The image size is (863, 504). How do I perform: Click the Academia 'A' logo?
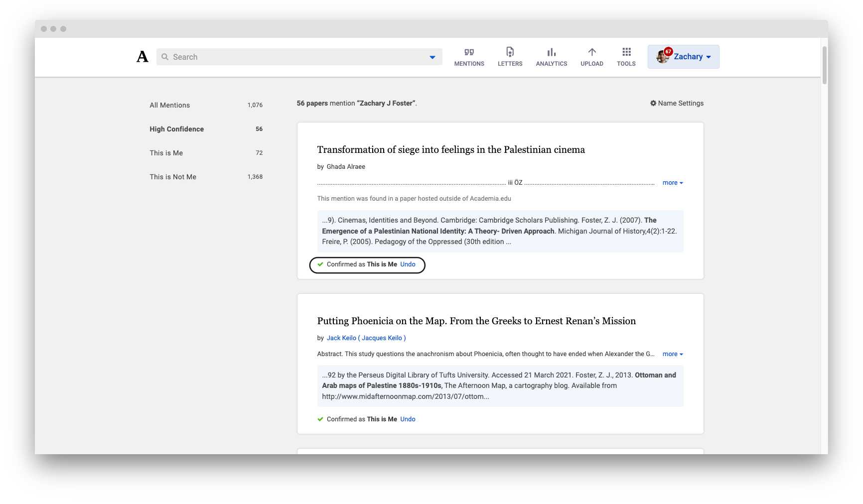tap(143, 57)
